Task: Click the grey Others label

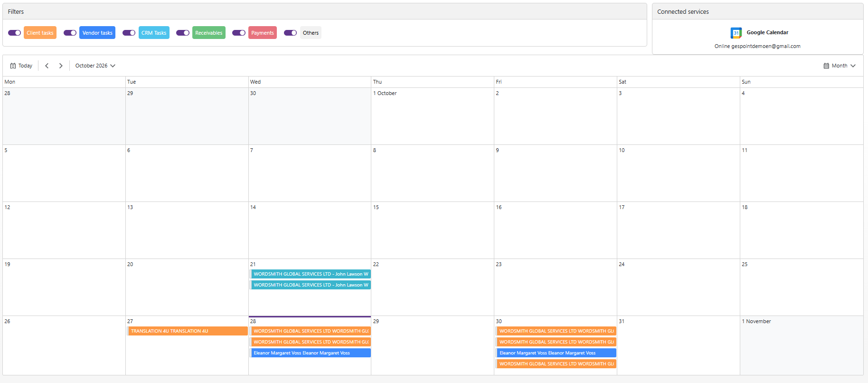Action: click(311, 33)
